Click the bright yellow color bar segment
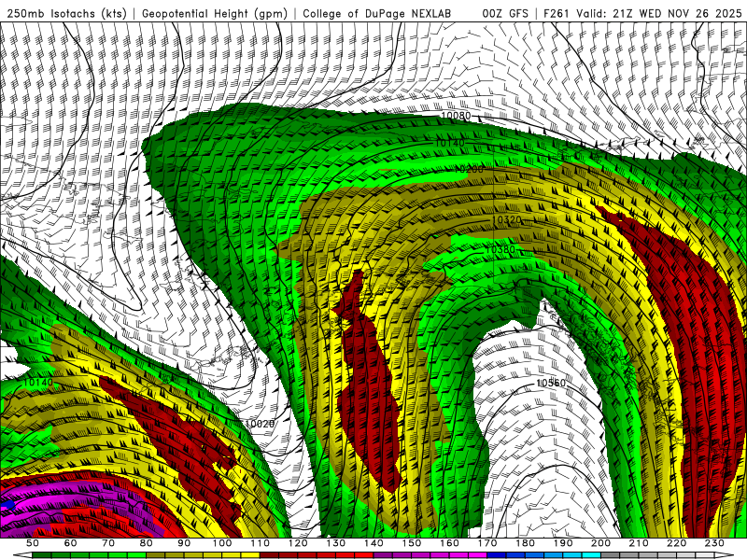Screen dimensions: 747x560 coord(250,555)
